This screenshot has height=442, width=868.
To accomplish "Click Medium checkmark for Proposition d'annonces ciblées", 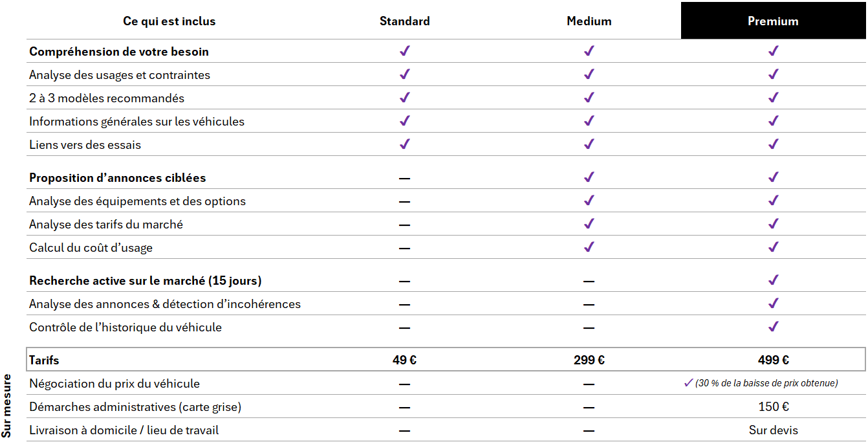I will (x=589, y=177).
